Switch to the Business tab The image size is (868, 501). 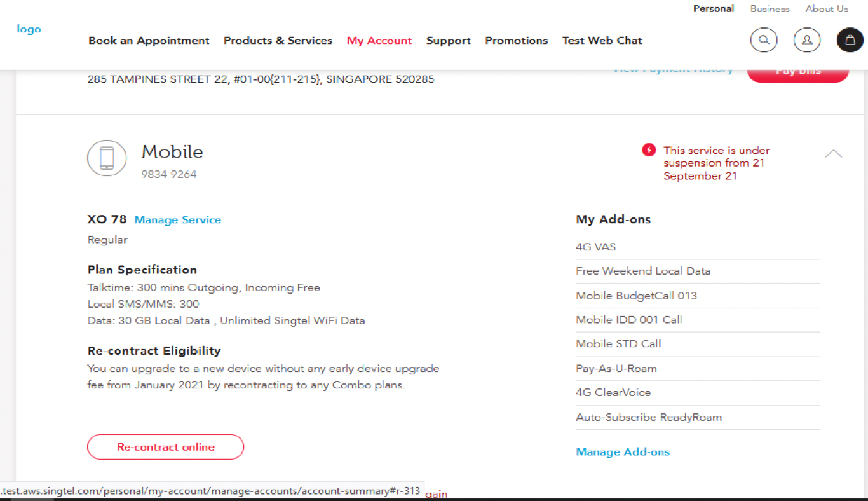pos(770,9)
